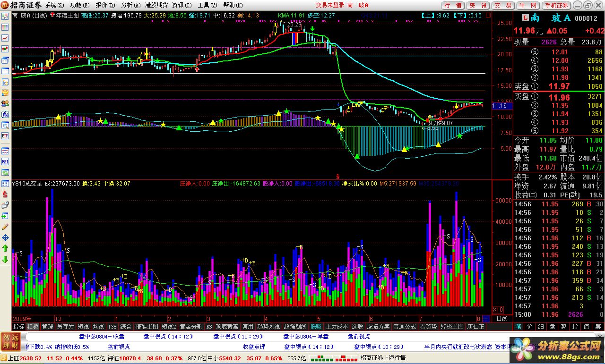Viewport: 605px width, 364px height.
Task: Select the 黄金分割 indicator tab
Action: 191,326
